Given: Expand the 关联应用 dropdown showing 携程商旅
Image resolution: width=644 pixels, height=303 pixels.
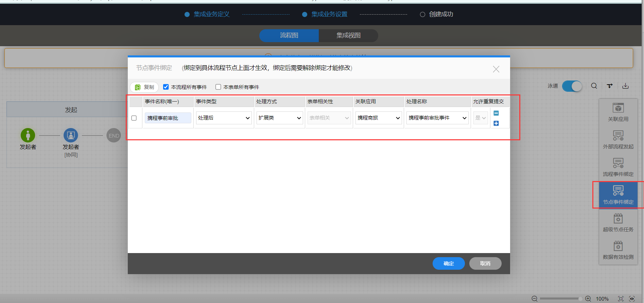Looking at the screenshot, I should [x=378, y=118].
